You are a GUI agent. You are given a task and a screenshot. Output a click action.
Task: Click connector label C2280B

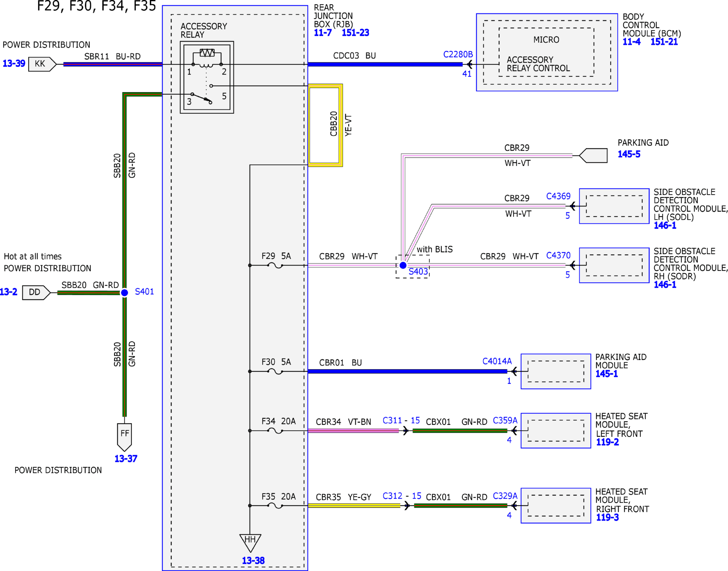click(x=458, y=54)
